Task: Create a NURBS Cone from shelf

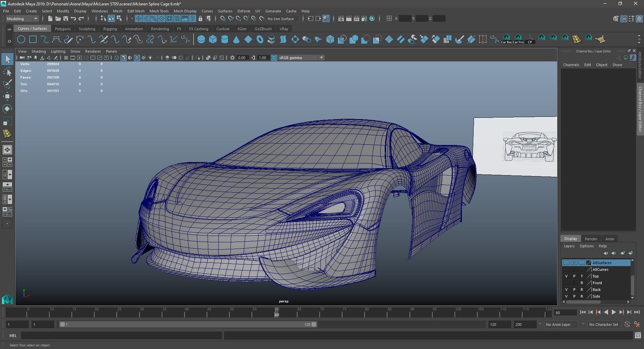Action: pyautogui.click(x=236, y=39)
